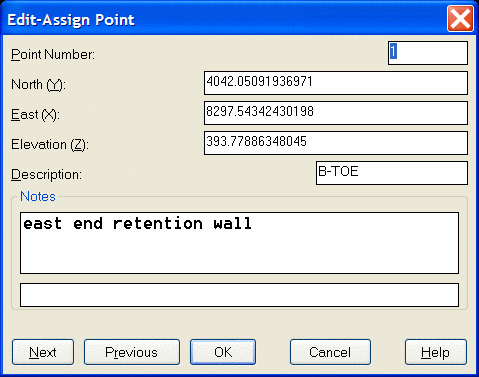
Task: Confirm changes with the OK button
Action: click(223, 352)
